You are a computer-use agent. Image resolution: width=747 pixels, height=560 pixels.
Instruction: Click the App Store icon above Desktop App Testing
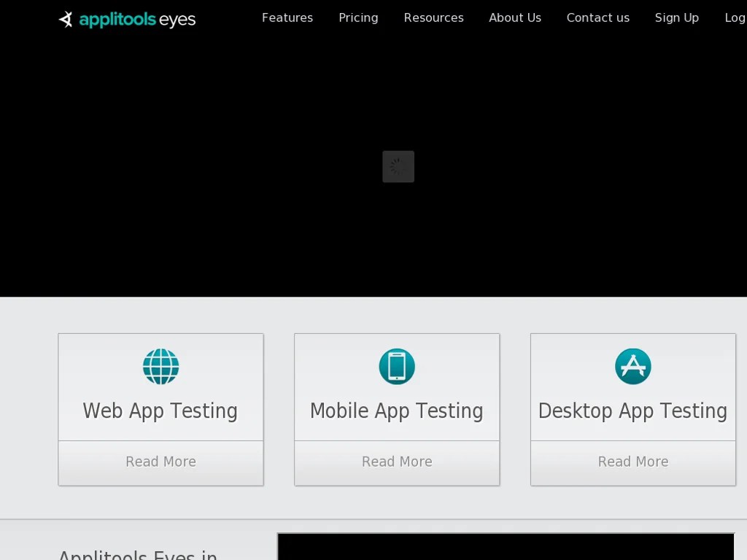(632, 367)
